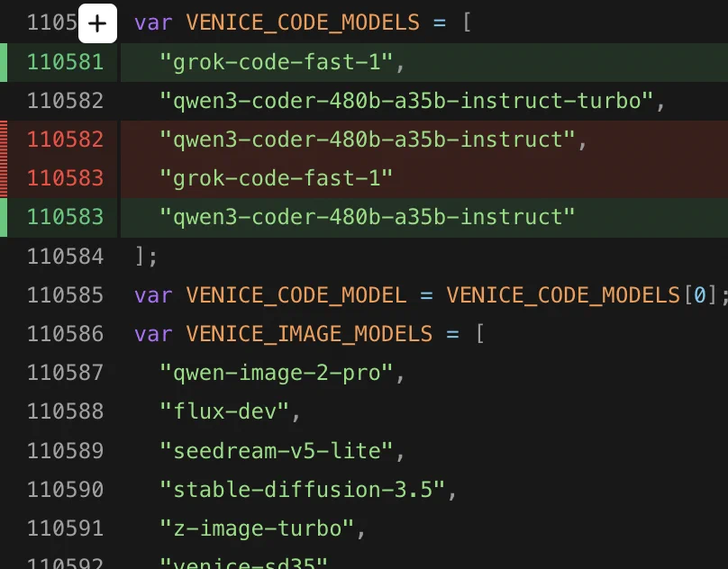
Task: Click the plus add-comment button
Action: [x=97, y=23]
